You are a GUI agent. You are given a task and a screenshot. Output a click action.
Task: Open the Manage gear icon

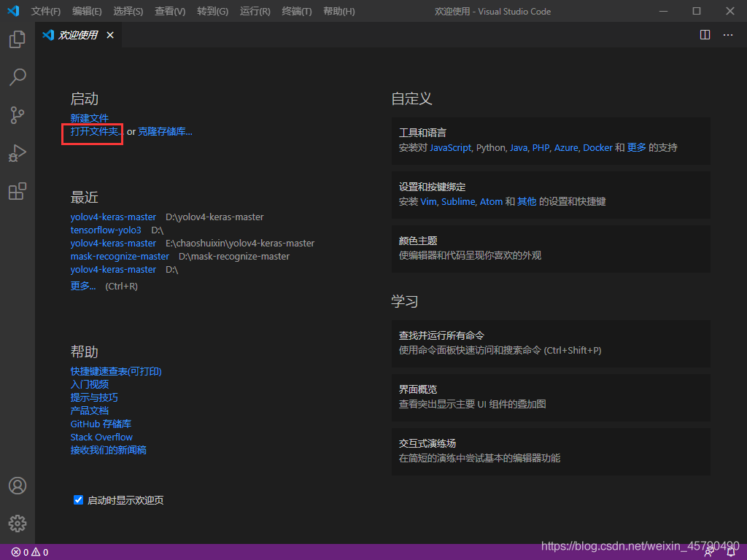pos(18,524)
